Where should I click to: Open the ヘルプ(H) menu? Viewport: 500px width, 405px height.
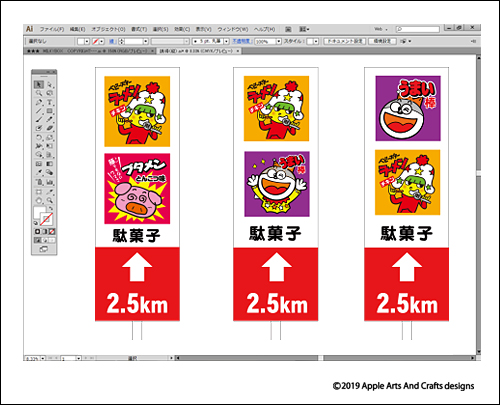point(264,29)
